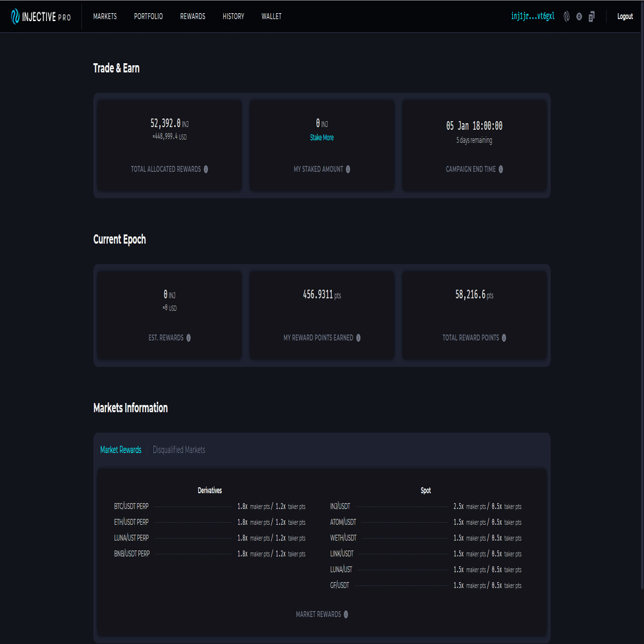This screenshot has height=644, width=644.
Task: Click the ATOM/USDT spot market row
Action: [425, 522]
